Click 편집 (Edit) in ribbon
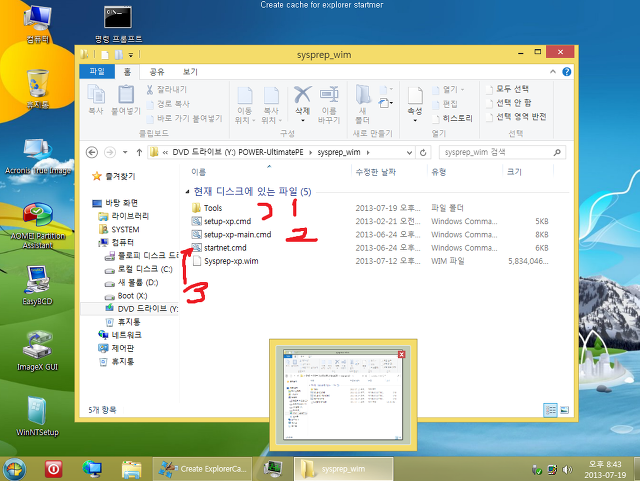640x481 pixels. point(445,104)
